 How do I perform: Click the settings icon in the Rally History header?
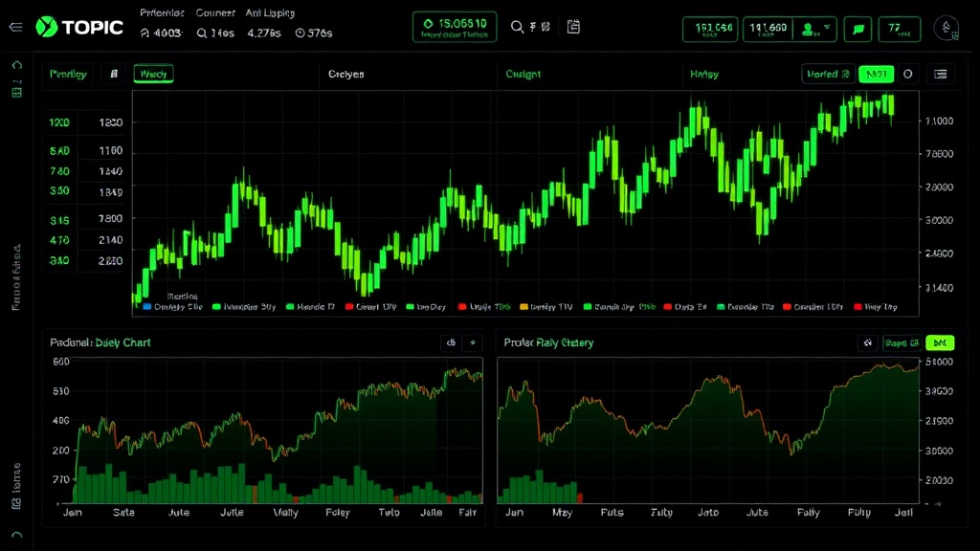click(x=867, y=342)
